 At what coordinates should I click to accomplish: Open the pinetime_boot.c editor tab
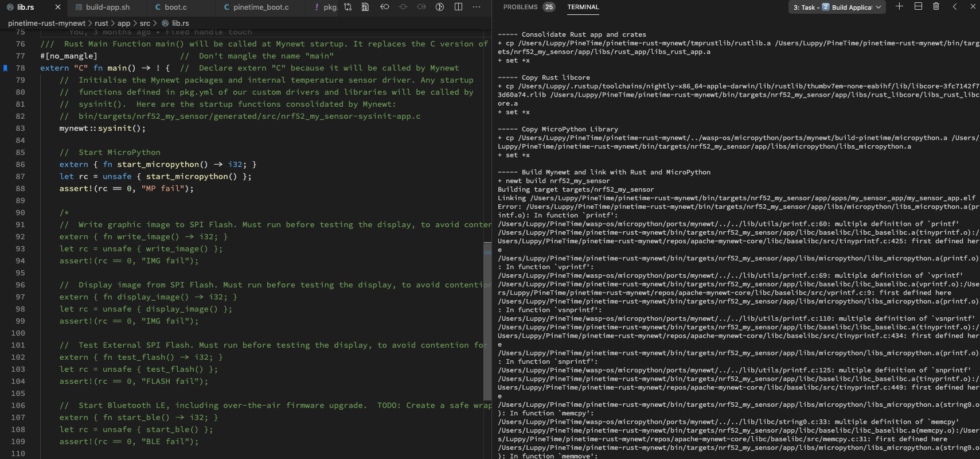[x=260, y=7]
